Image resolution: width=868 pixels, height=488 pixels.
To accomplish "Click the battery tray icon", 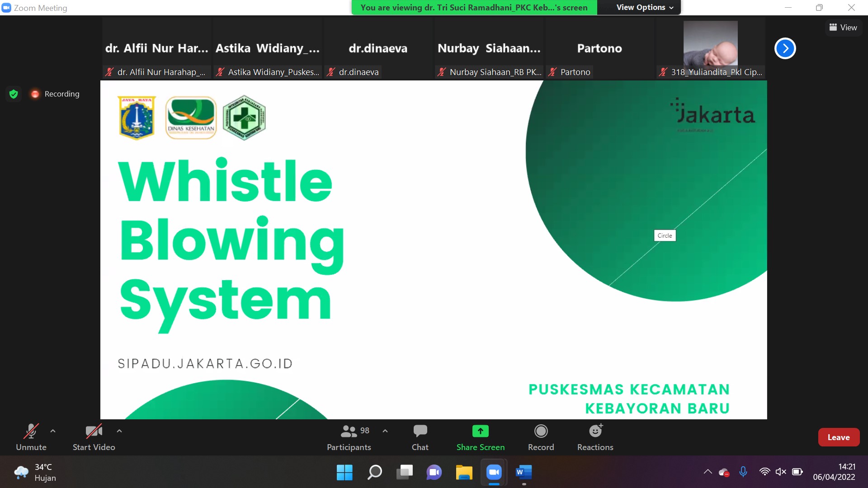I will (797, 472).
